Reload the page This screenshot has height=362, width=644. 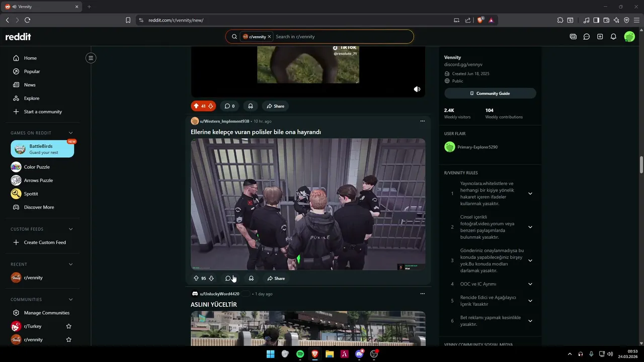[27, 20]
